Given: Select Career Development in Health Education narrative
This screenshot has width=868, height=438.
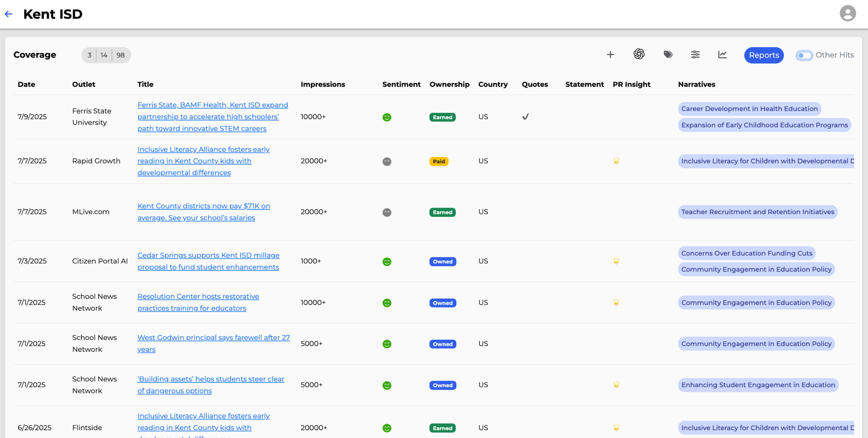Looking at the screenshot, I should tap(749, 109).
